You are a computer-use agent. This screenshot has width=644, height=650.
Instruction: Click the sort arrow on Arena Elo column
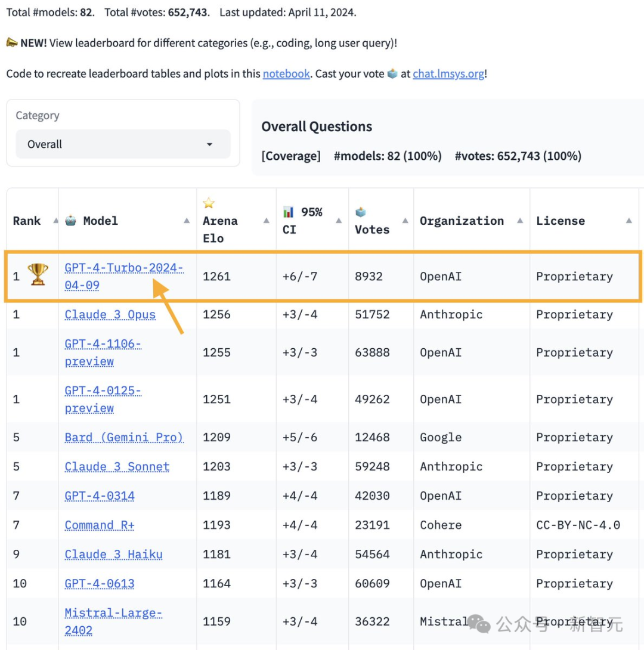267,221
